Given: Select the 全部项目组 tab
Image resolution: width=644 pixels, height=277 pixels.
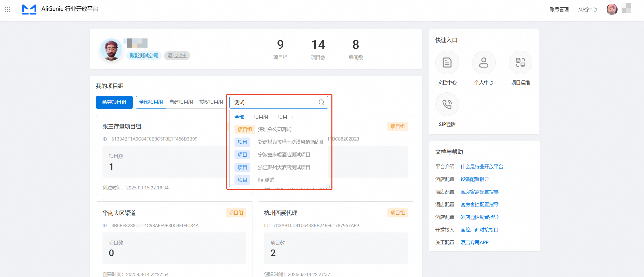Looking at the screenshot, I should (151, 102).
